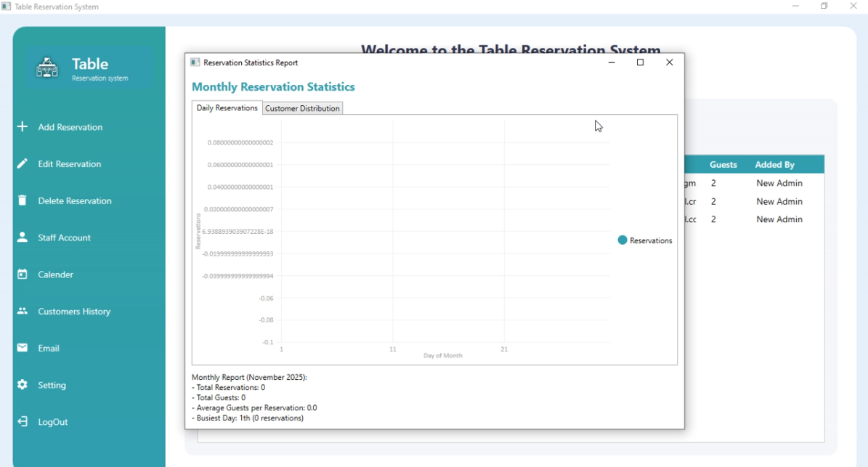The image size is (868, 467).
Task: Click 'Total Guests: 0' line
Action: (x=218, y=397)
